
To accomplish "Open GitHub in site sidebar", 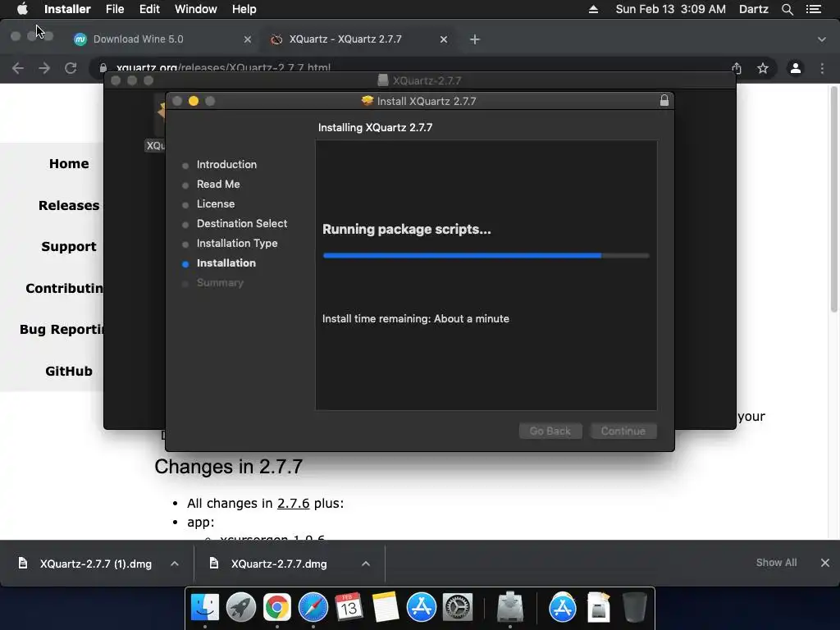I will [69, 371].
